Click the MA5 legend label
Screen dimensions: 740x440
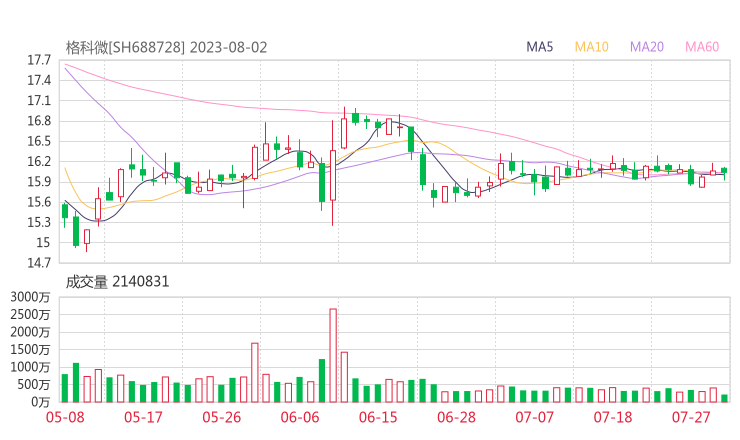point(539,47)
